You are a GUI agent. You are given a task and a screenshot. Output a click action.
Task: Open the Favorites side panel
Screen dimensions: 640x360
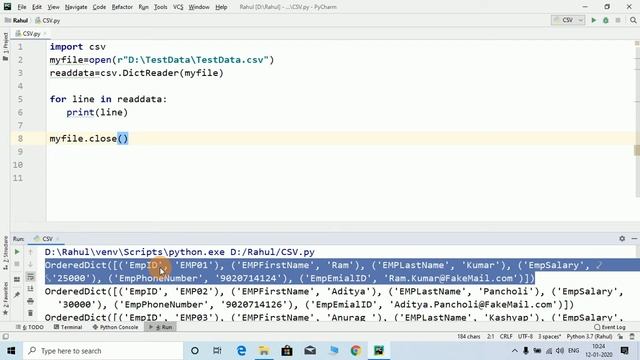5,298
